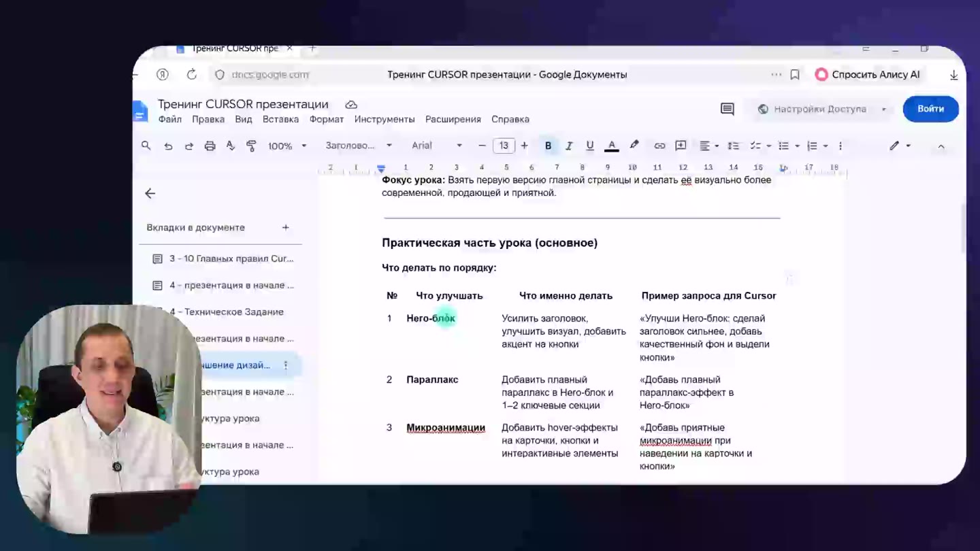Show more toolbar options

[x=840, y=146]
